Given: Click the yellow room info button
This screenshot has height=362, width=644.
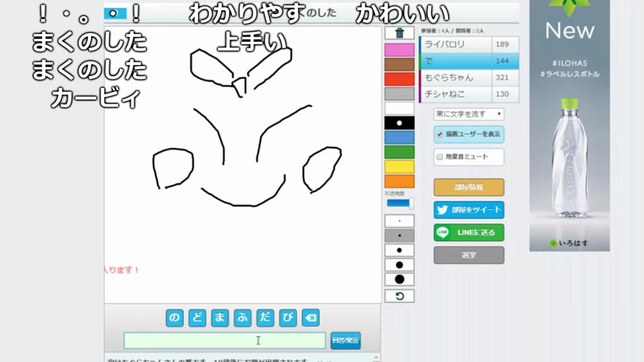Looking at the screenshot, I should click(x=469, y=187).
